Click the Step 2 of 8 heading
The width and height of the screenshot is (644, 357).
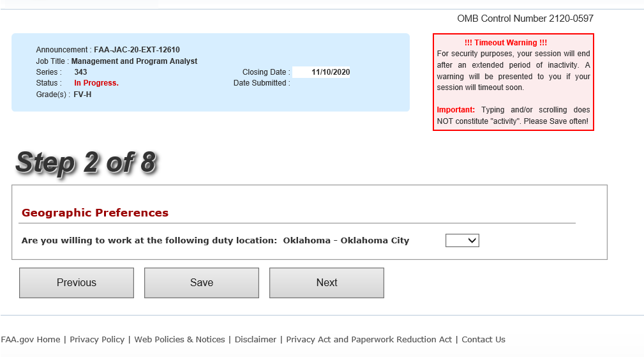pos(86,162)
